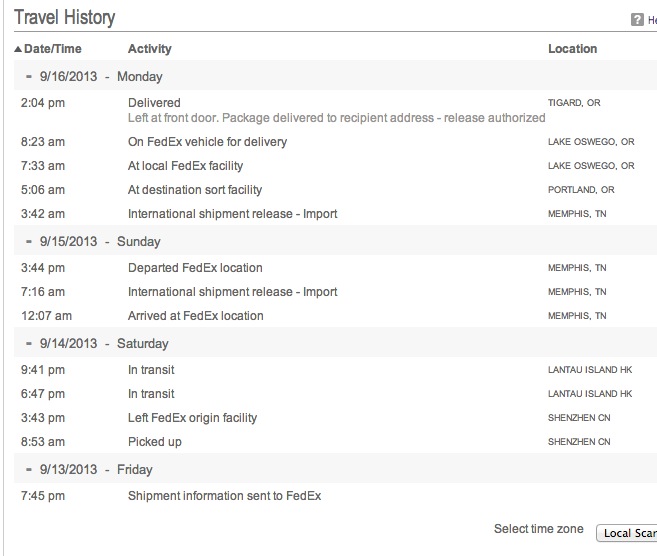Collapse the 9/16/2013 Monday group
The height and width of the screenshot is (556, 657).
(28, 77)
